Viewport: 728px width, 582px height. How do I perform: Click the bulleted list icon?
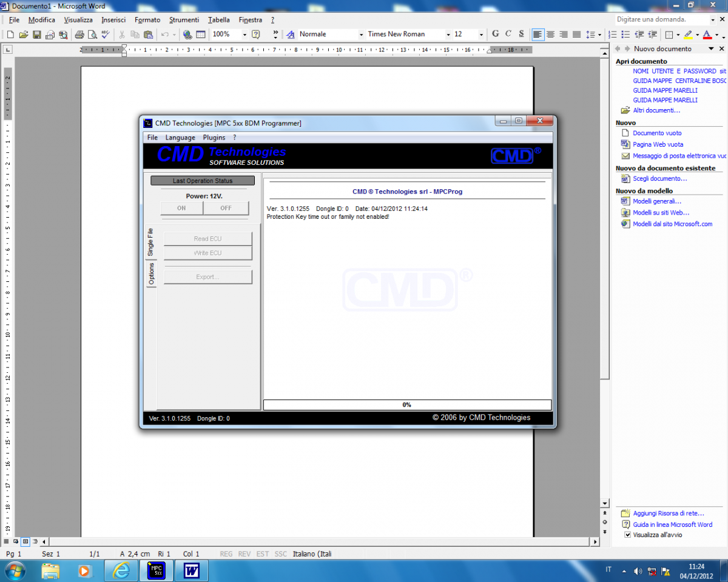click(x=626, y=35)
